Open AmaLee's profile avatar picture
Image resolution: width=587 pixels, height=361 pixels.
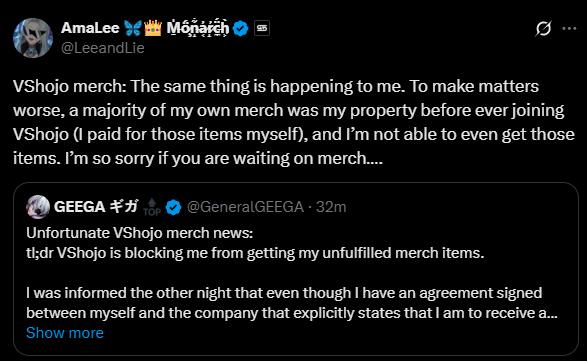[x=33, y=38]
